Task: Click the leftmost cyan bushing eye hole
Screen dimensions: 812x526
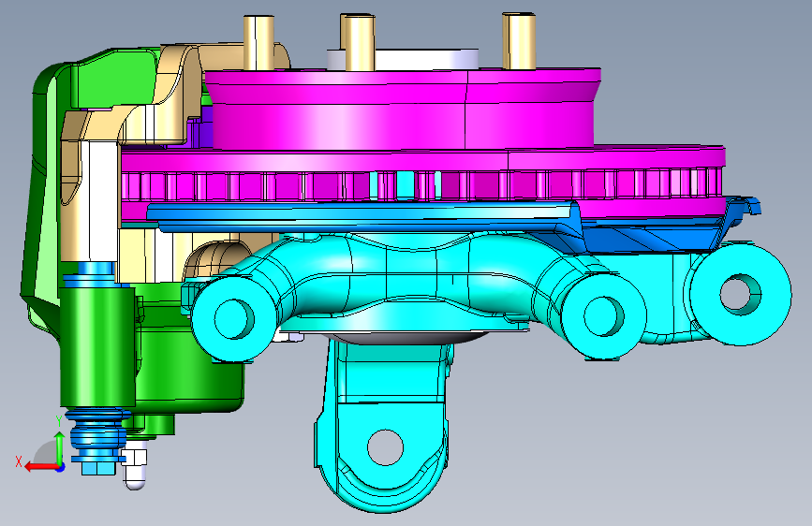Action: click(234, 319)
